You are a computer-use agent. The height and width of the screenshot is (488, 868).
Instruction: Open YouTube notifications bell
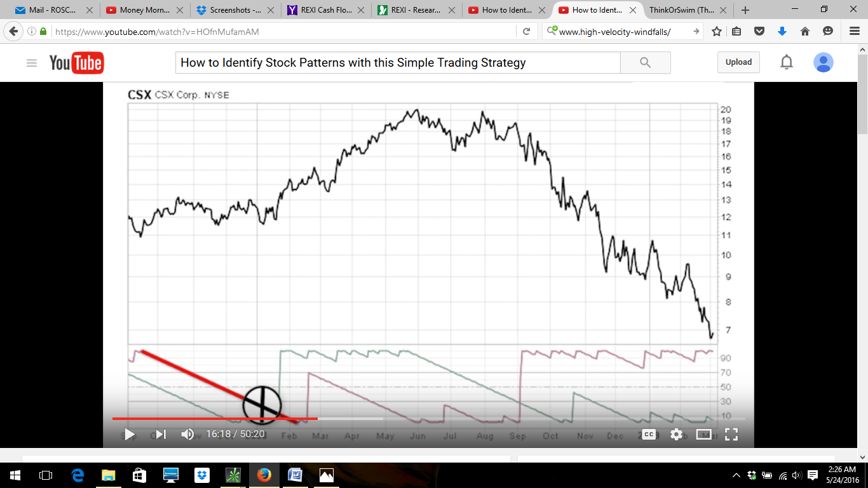click(787, 62)
